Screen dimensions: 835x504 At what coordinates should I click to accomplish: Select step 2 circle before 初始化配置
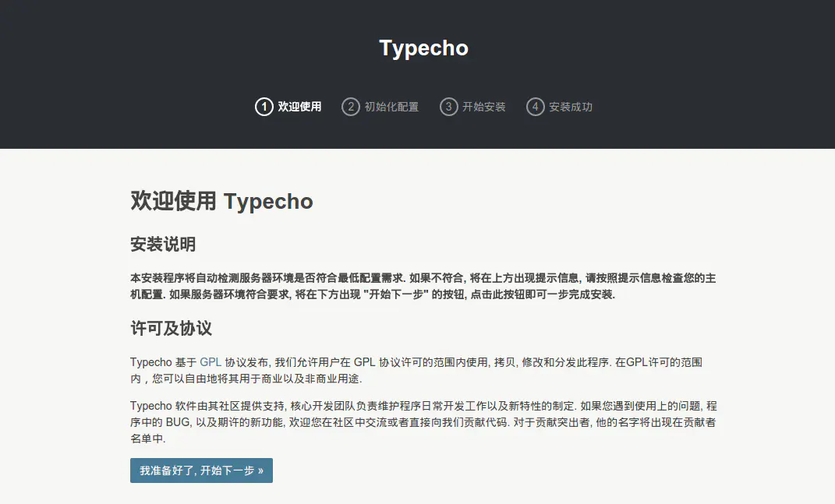[x=350, y=107]
